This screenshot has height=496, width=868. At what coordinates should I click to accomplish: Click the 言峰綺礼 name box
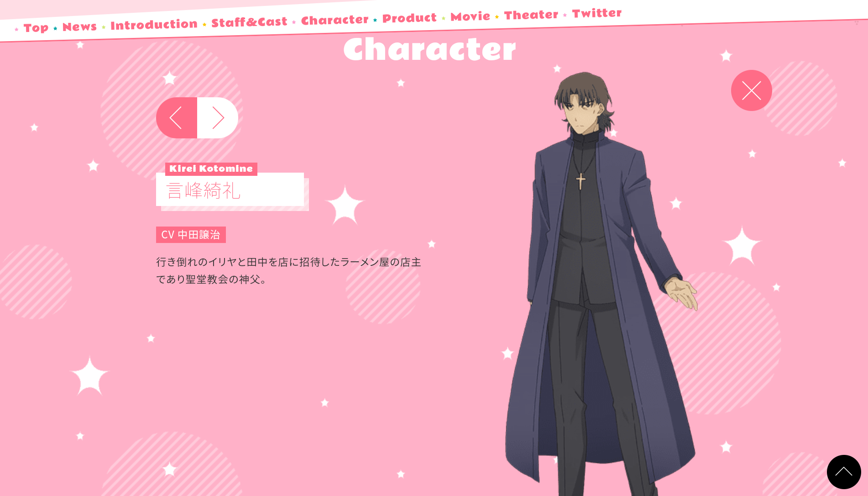click(230, 190)
